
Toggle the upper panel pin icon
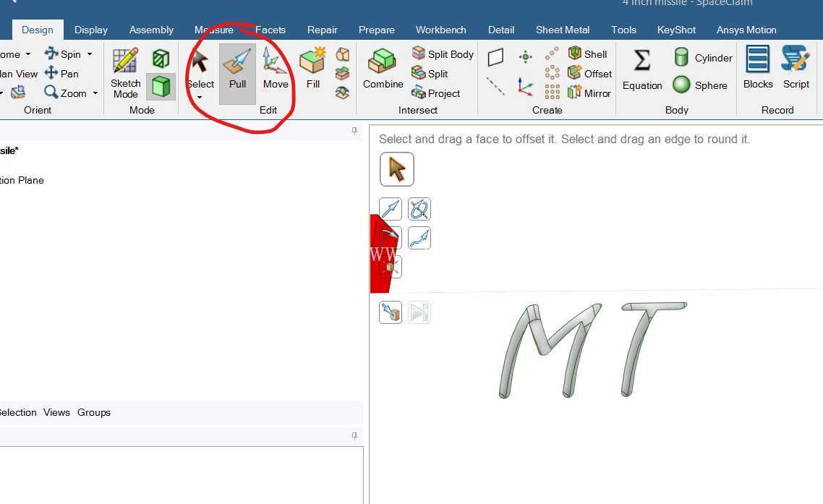pyautogui.click(x=354, y=131)
